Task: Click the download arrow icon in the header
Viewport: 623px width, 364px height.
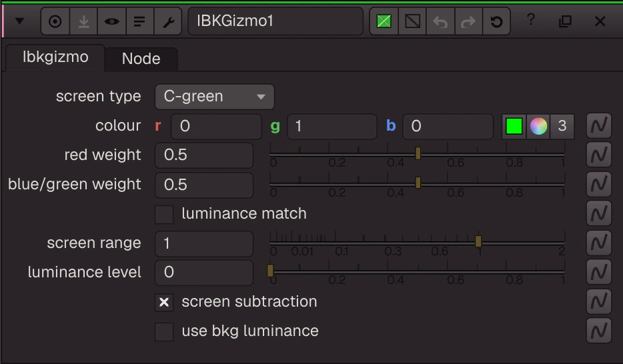Action: pos(83,21)
